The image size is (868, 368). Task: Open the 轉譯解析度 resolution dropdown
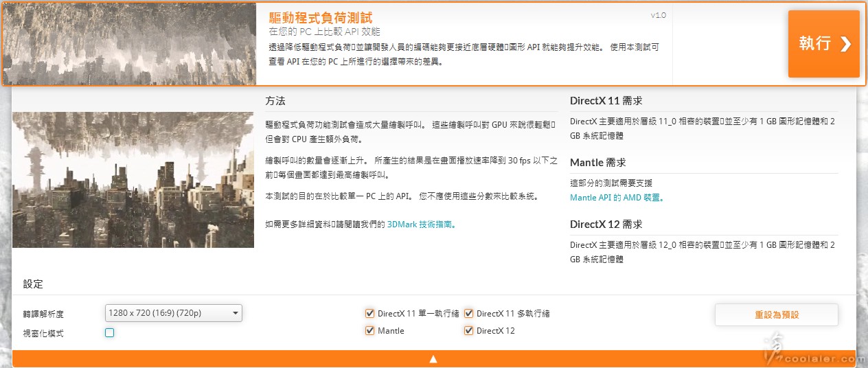point(174,313)
